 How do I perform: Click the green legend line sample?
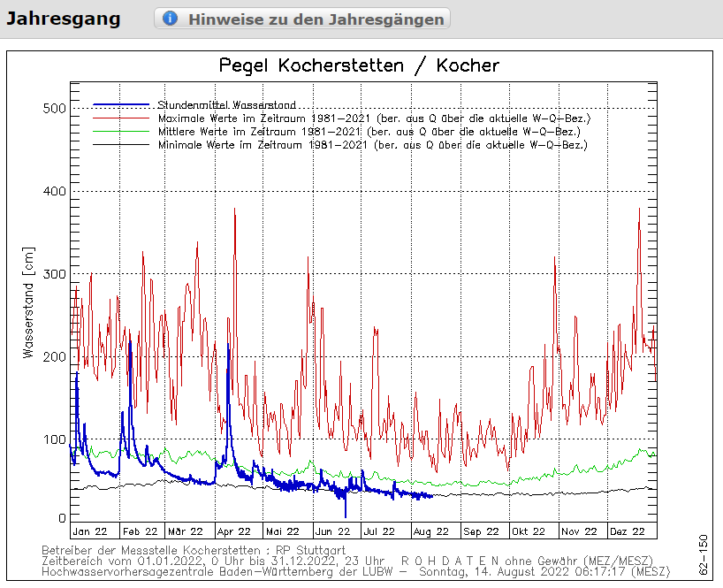pyautogui.click(x=120, y=131)
